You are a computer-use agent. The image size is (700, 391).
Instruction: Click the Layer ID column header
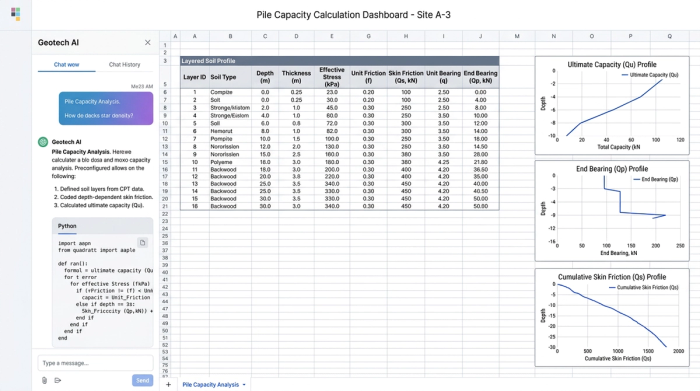pos(195,77)
